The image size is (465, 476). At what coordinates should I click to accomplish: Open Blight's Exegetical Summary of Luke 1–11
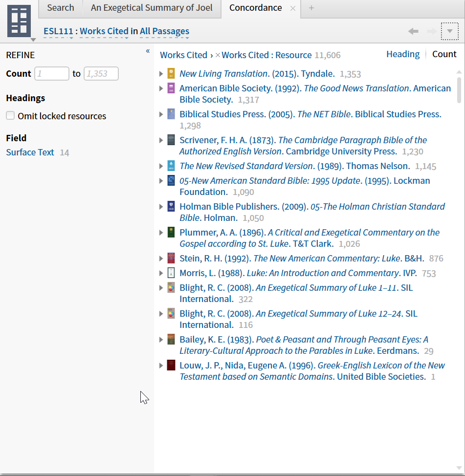click(x=296, y=293)
